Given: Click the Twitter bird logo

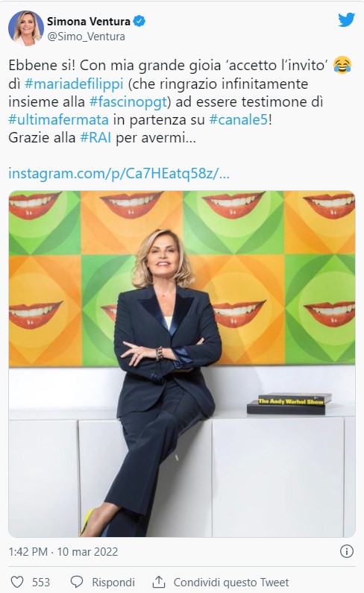Looking at the screenshot, I should point(346,20).
